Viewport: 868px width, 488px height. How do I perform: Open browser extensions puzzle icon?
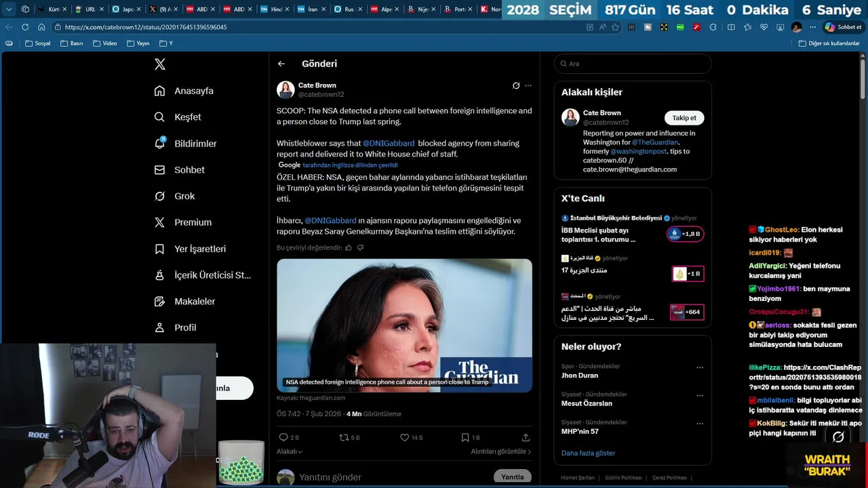(713, 27)
